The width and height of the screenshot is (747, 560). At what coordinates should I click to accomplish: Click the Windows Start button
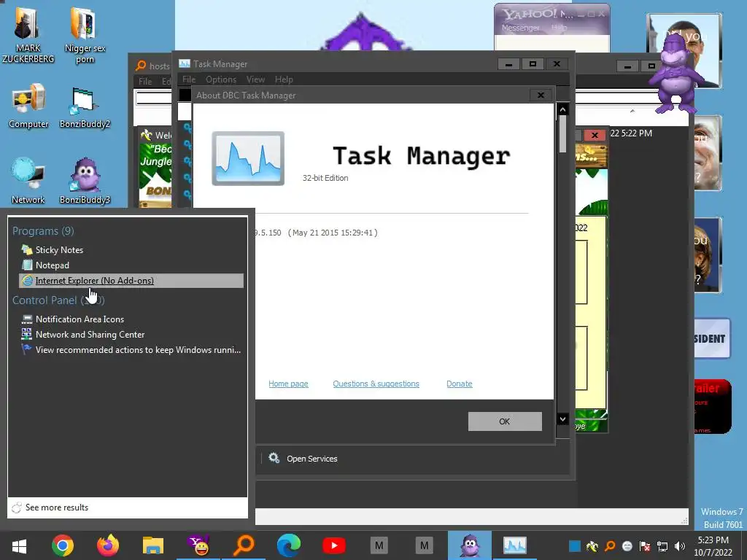pyautogui.click(x=19, y=545)
